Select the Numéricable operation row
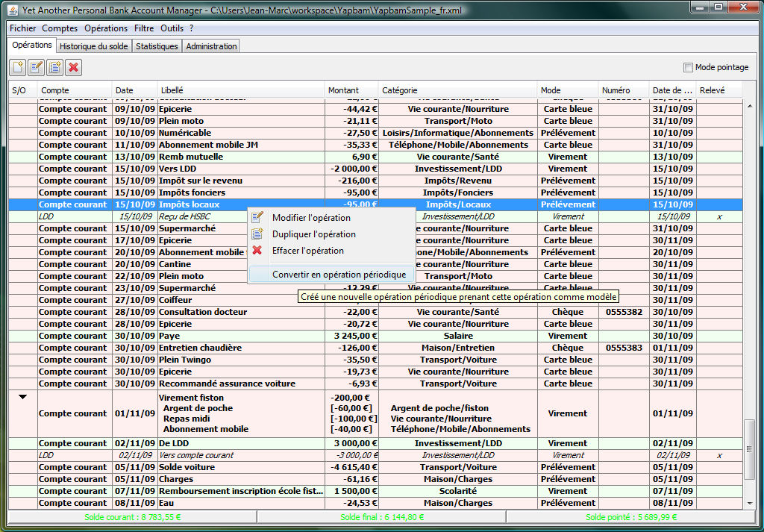The image size is (764, 532). pyautogui.click(x=375, y=133)
